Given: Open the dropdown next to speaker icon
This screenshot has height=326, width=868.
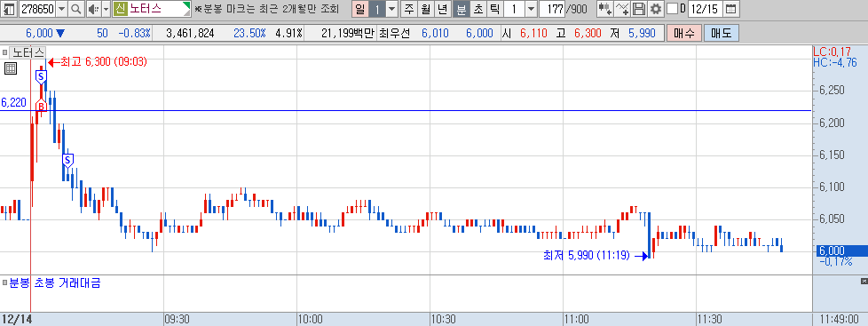Looking at the screenshot, I should tap(105, 8).
